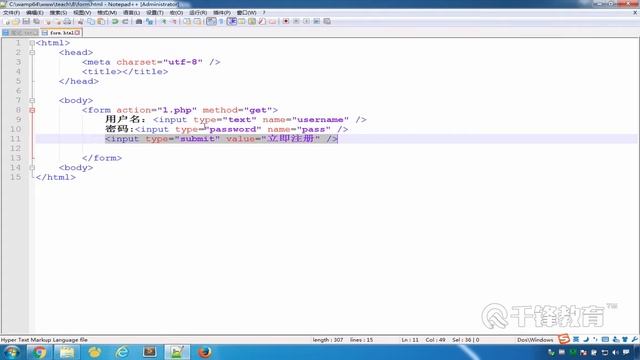The width and height of the screenshot is (640, 360).
Task: Click the "Ln : 11" status bar entry
Action: 410,340
